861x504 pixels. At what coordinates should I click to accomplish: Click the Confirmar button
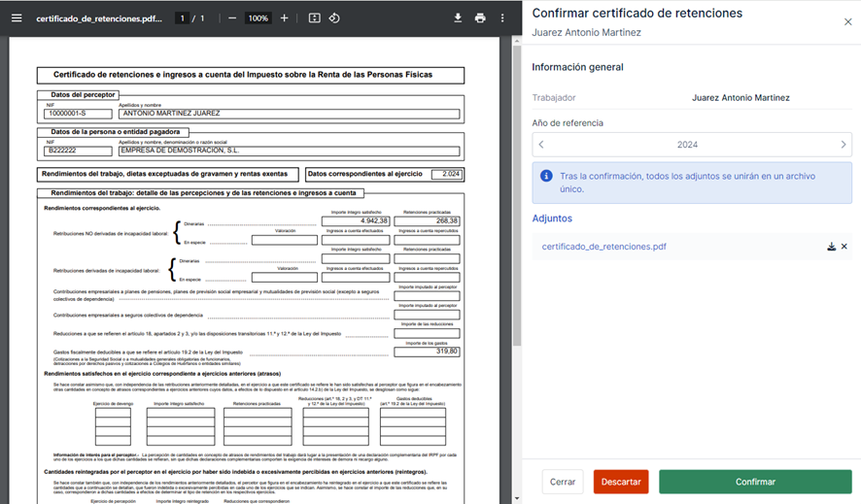coord(756,482)
